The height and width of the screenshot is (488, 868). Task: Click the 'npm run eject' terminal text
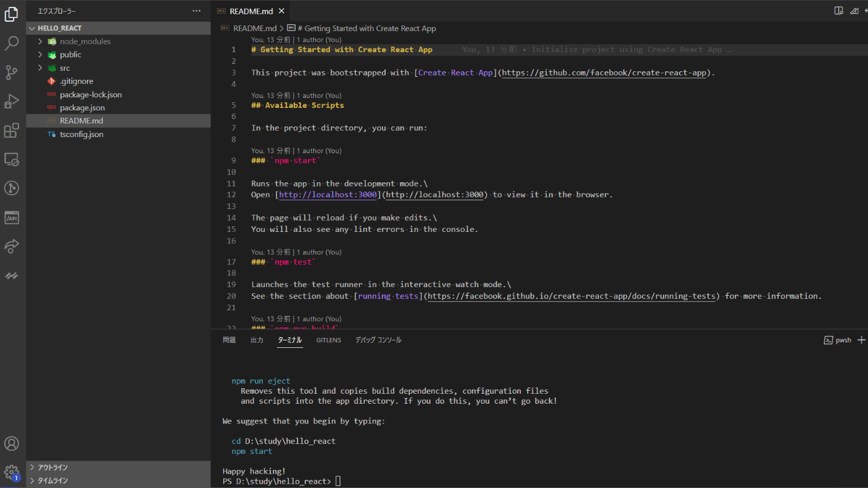click(x=261, y=381)
